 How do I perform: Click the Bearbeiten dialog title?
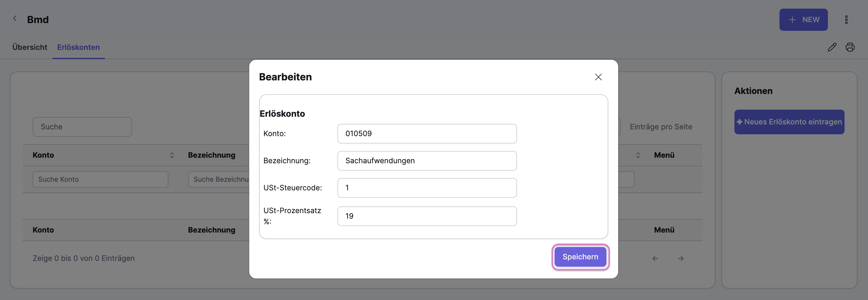[x=285, y=77]
